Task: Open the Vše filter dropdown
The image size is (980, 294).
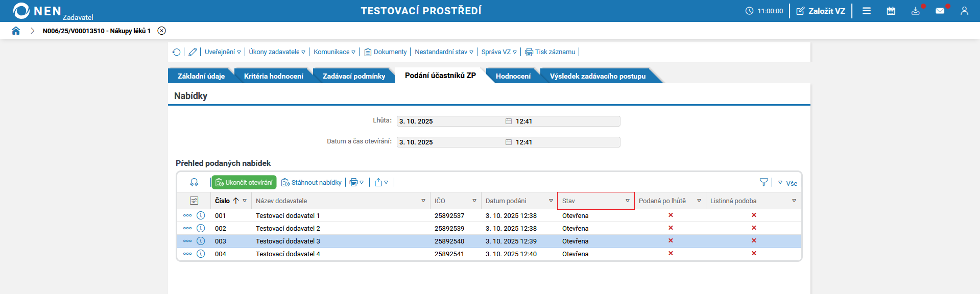Action: [x=787, y=183]
